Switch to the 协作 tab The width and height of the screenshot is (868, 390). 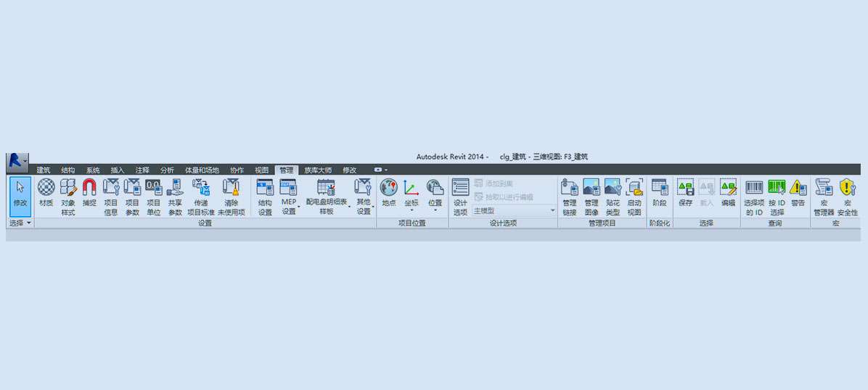237,170
